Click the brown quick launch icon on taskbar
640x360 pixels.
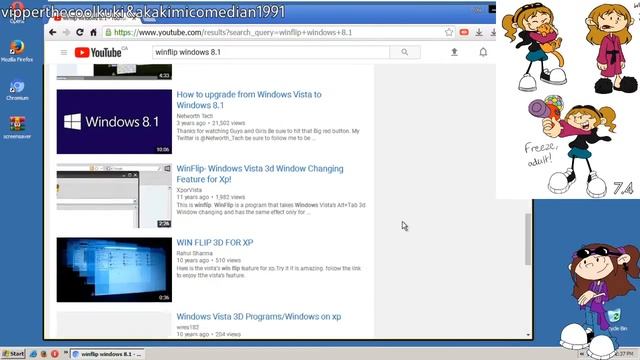[44, 354]
